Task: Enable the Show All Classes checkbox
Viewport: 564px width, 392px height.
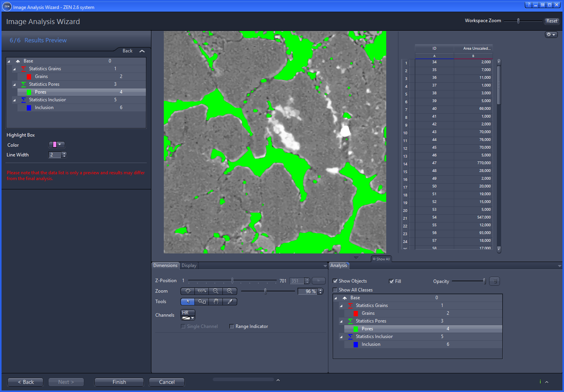Action: [335, 290]
